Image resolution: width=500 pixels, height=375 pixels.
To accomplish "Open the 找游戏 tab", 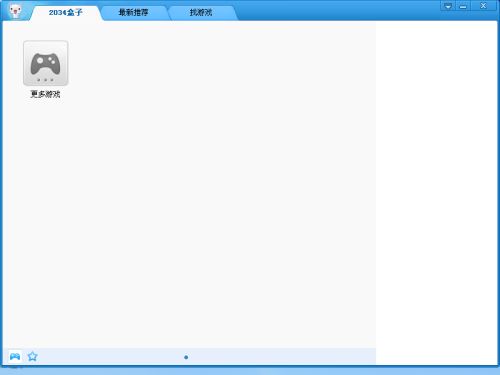I will click(201, 13).
